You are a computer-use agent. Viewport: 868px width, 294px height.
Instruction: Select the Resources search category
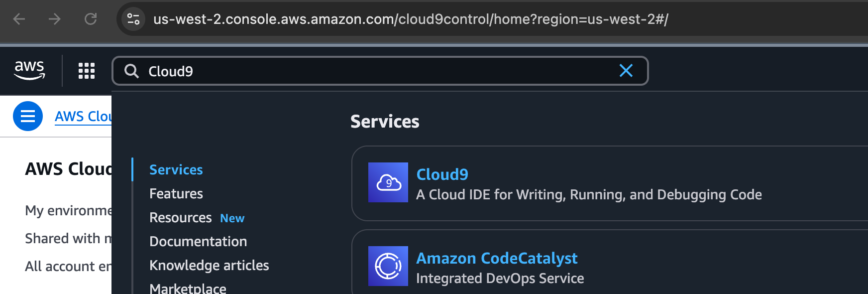click(181, 218)
